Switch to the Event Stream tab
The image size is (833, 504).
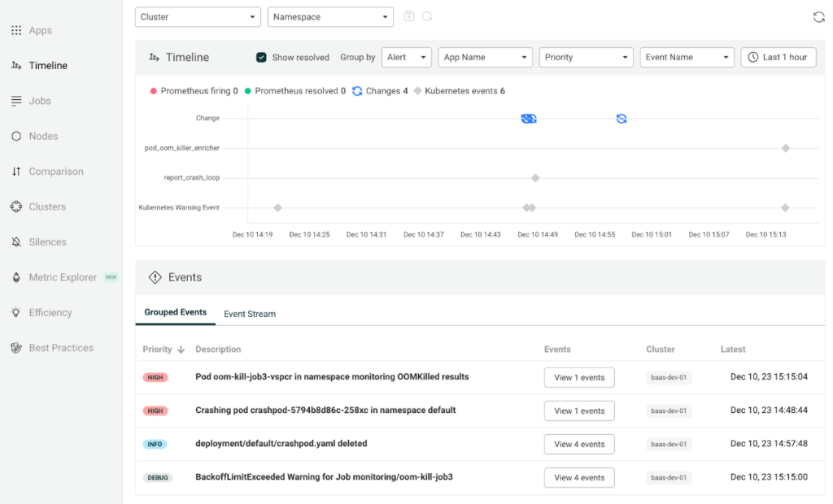pyautogui.click(x=250, y=314)
